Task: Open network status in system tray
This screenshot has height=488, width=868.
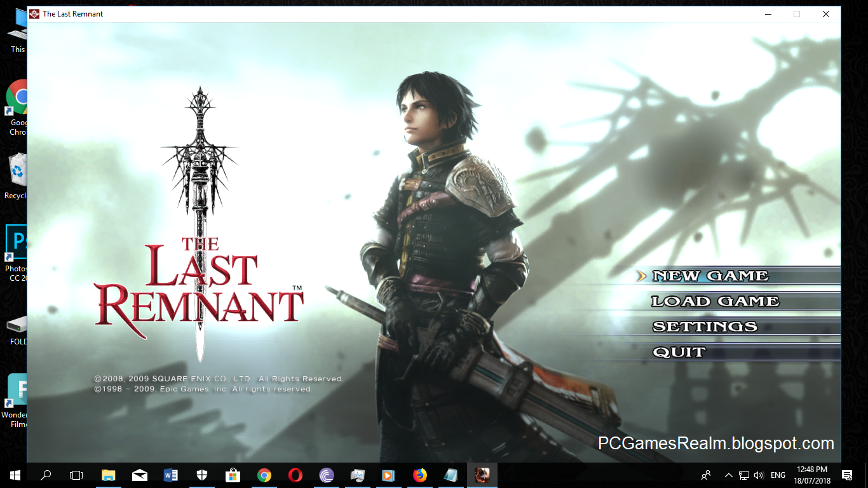Action: (x=744, y=475)
